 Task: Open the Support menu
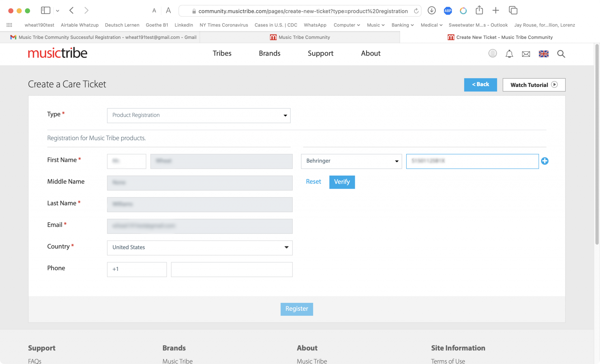tap(321, 53)
